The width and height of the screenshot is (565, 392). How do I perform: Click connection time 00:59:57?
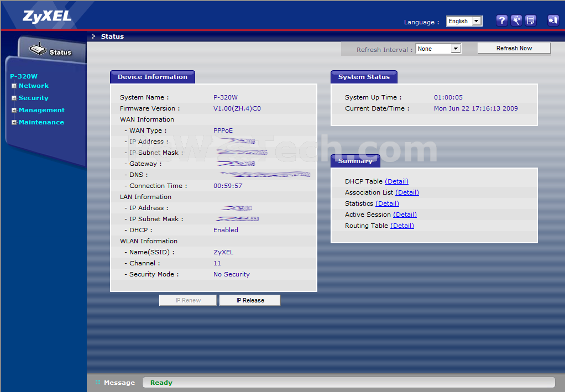coord(228,186)
